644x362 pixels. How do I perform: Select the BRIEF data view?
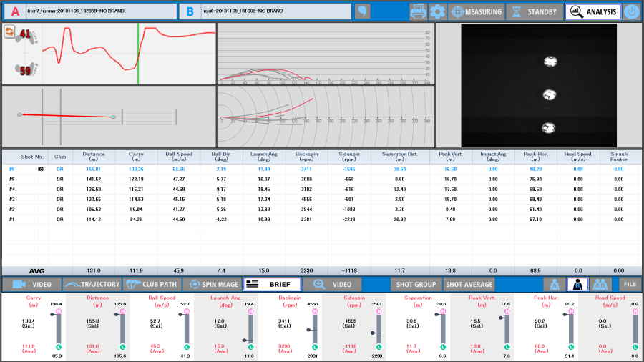(271, 285)
